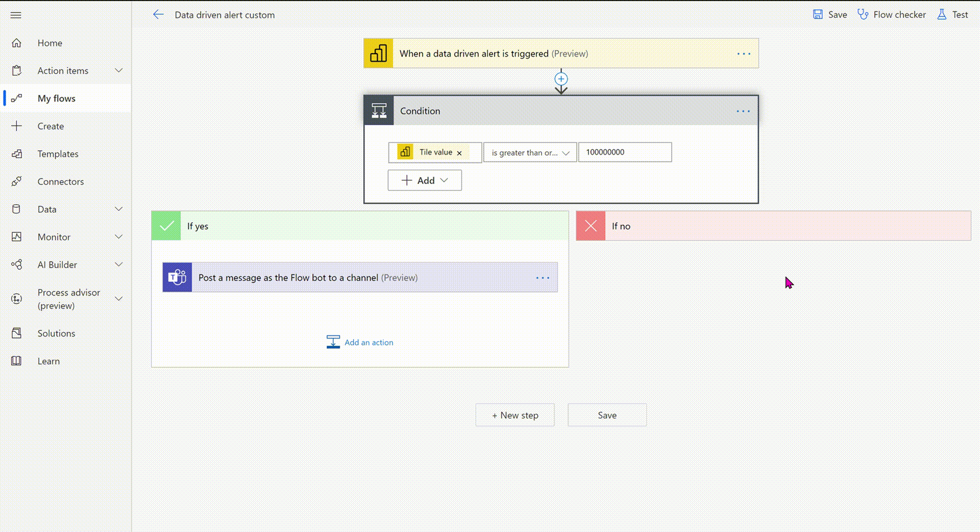
Task: Click the Learn book icon
Action: (16, 361)
